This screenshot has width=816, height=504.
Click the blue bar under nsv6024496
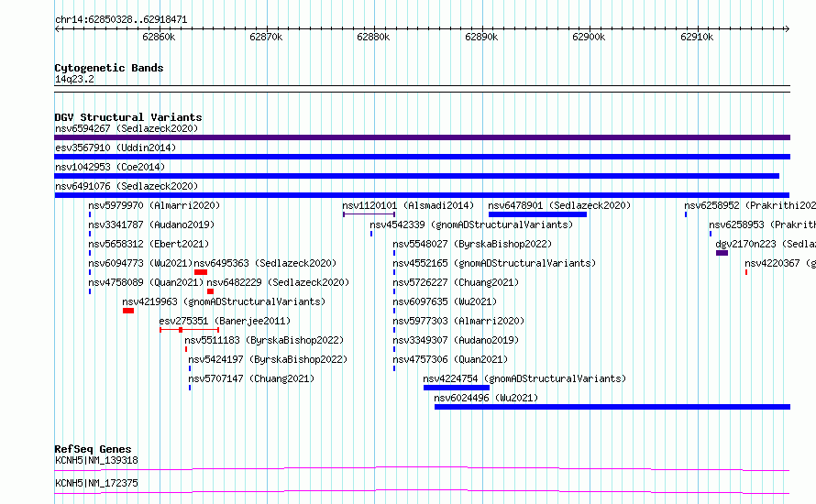pos(612,407)
